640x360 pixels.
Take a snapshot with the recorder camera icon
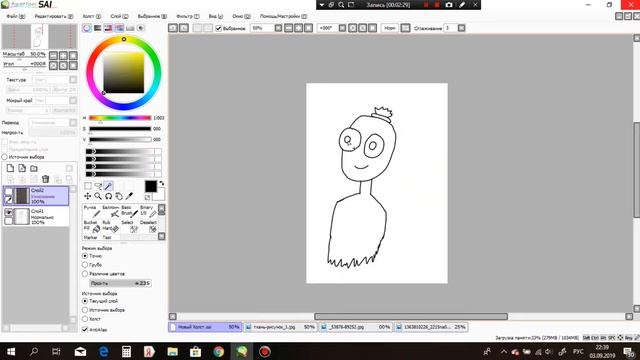[449, 5]
